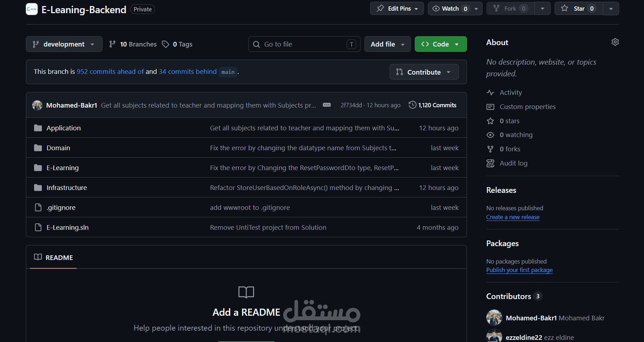Screen dimensions: 644x342
Task: Click Mohamed-Bakr1 avatar in latest commit row
Action: pos(37,105)
